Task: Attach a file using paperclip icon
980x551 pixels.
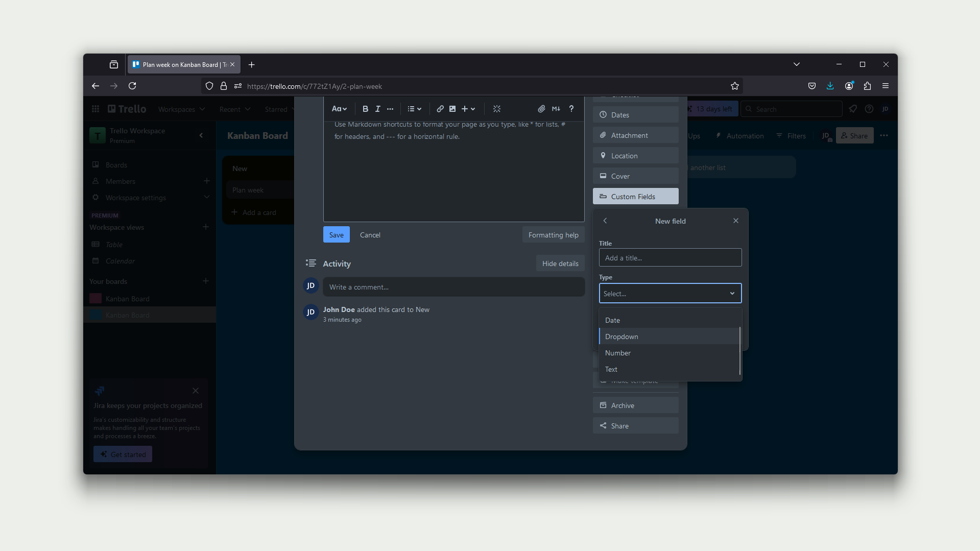Action: (541, 109)
